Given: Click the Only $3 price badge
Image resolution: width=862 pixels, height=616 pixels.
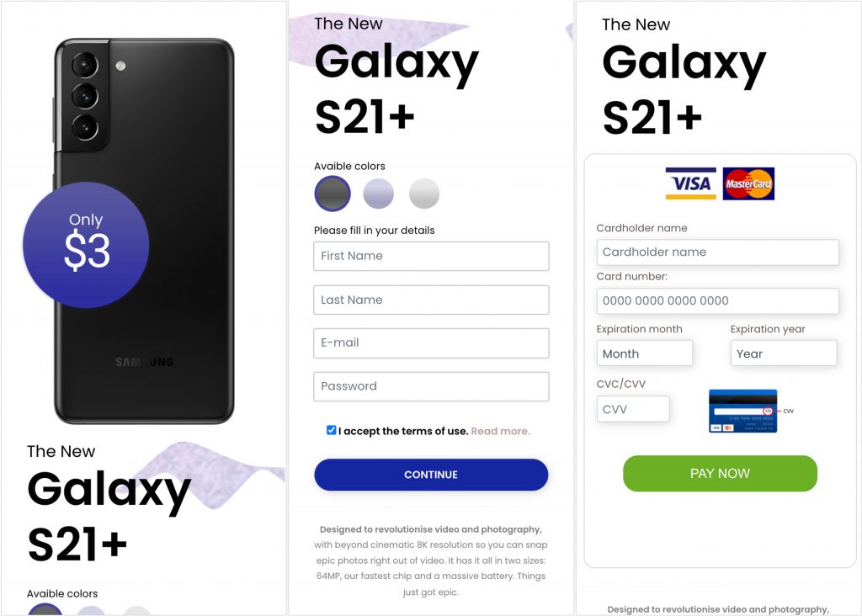Looking at the screenshot, I should 86,245.
